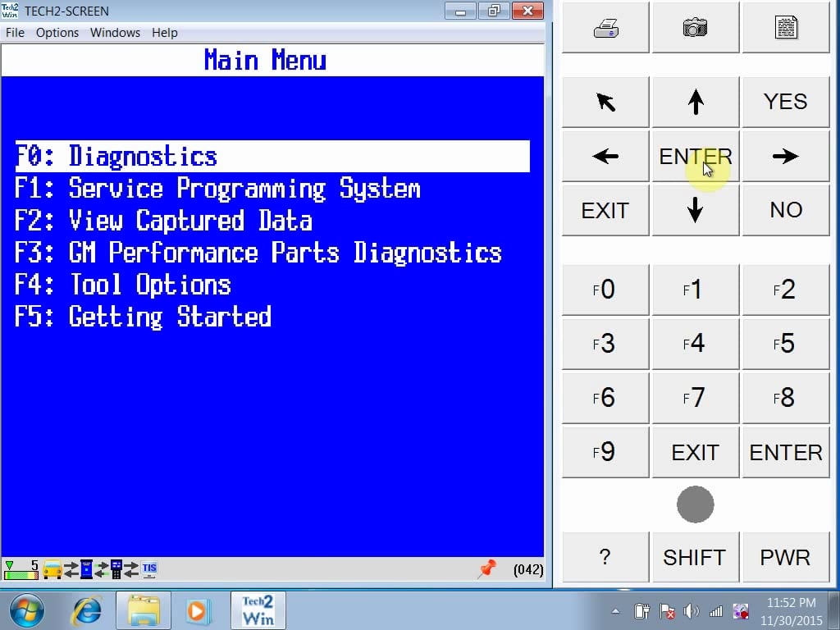Click the diagonal cursor arrow key

click(605, 102)
